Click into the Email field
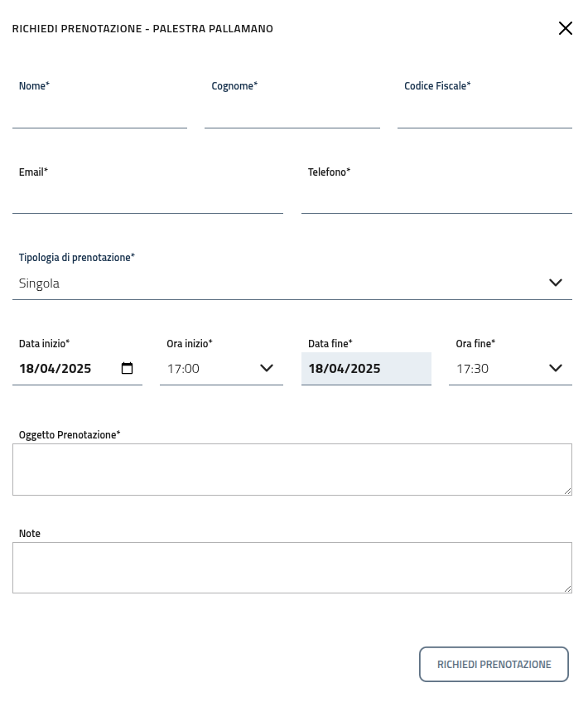This screenshot has width=588, height=707. [x=147, y=200]
